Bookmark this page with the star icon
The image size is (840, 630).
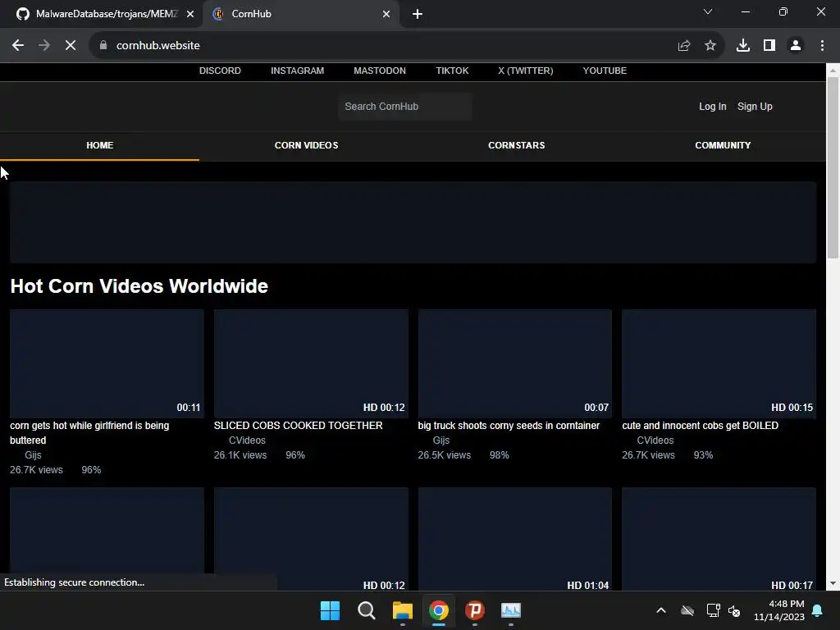point(710,46)
